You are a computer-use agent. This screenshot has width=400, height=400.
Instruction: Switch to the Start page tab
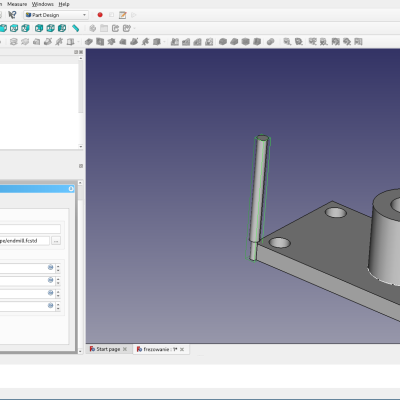108,349
